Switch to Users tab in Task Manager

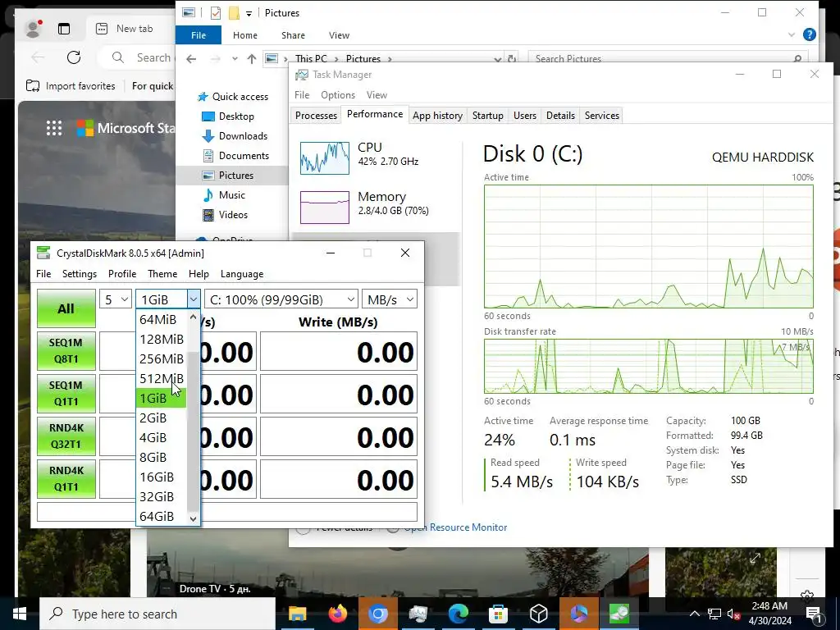524,115
